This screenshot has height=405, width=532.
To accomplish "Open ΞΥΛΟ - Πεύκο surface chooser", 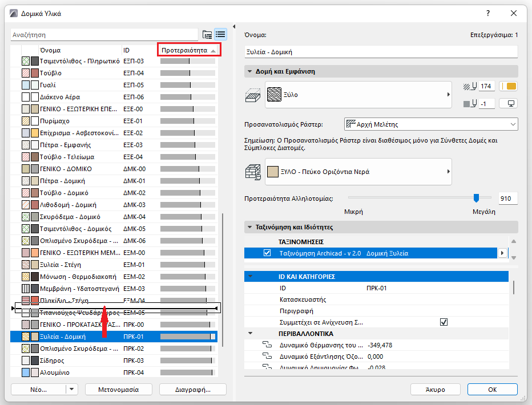I will [x=358, y=172].
